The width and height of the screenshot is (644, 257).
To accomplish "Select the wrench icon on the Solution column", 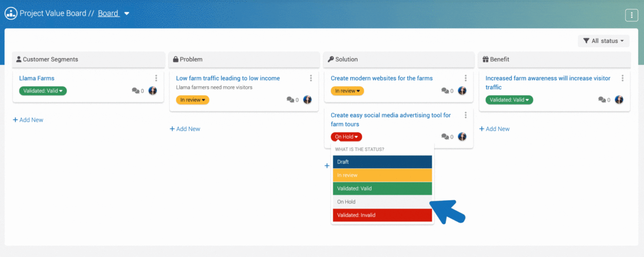I will click(x=331, y=59).
